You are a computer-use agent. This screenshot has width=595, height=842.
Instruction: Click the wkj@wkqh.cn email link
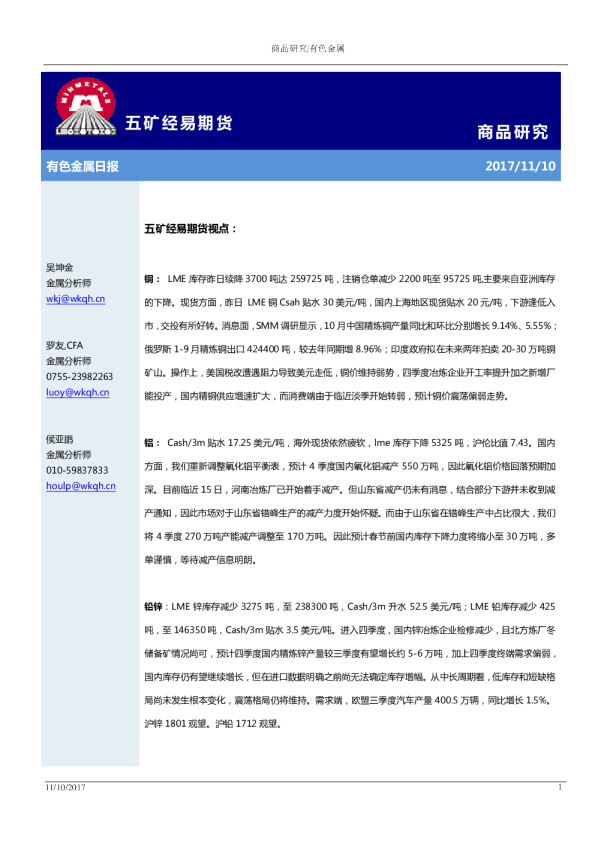point(75,299)
